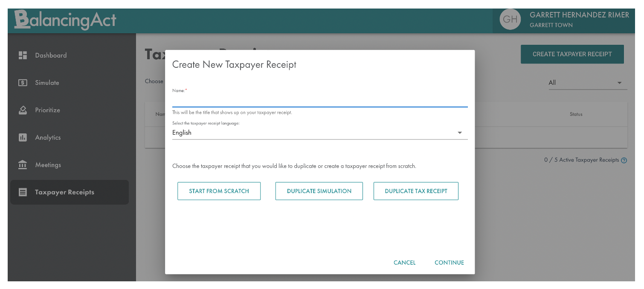644x289 pixels.
Task: Click the Meetings building icon
Action: click(x=23, y=165)
